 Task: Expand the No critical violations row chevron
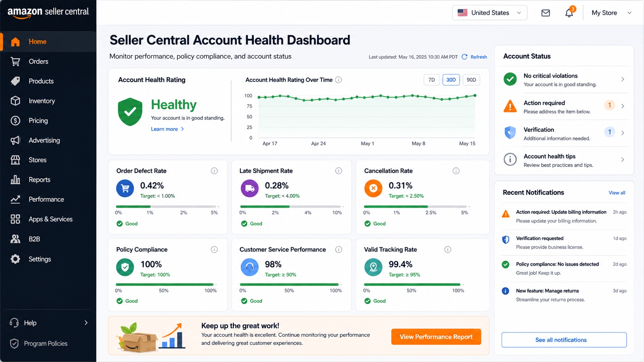coord(623,79)
